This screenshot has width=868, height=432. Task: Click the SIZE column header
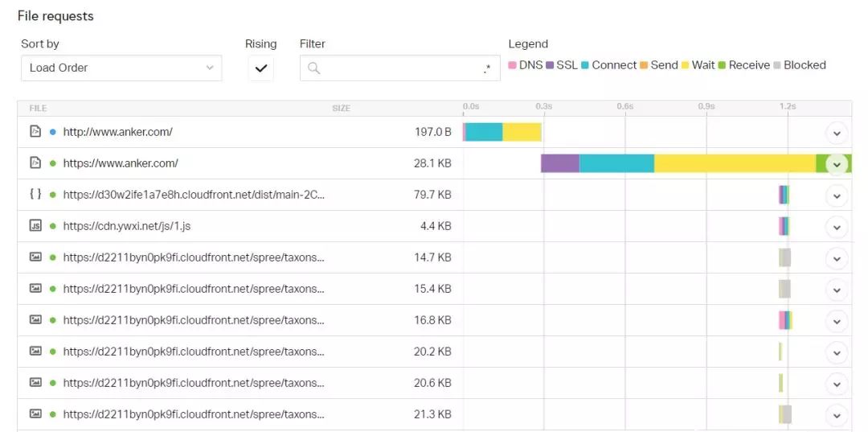point(341,108)
